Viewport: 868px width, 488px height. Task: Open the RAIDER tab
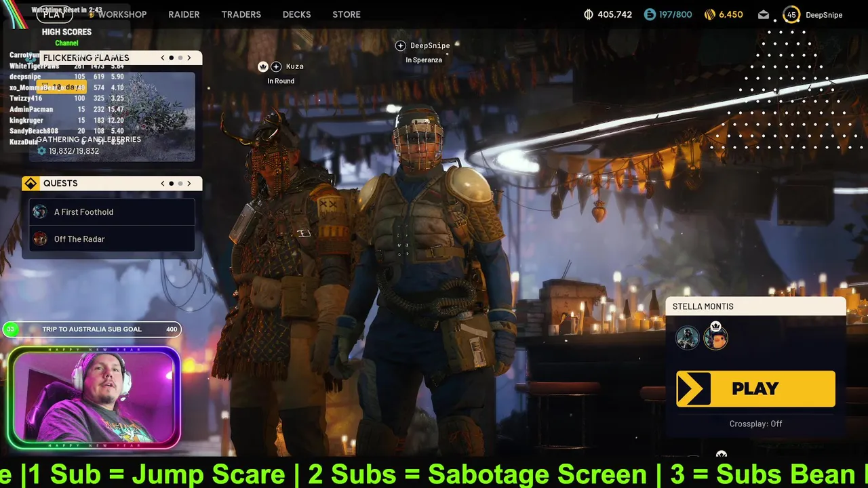(184, 14)
